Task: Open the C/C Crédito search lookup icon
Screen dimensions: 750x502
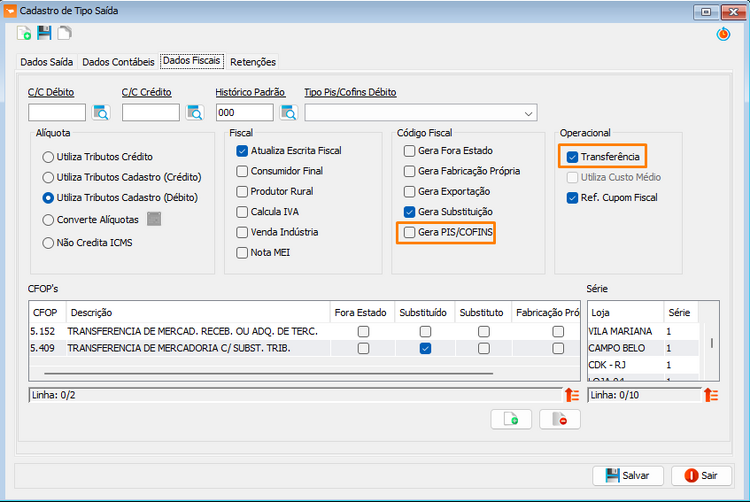Action: (195, 113)
